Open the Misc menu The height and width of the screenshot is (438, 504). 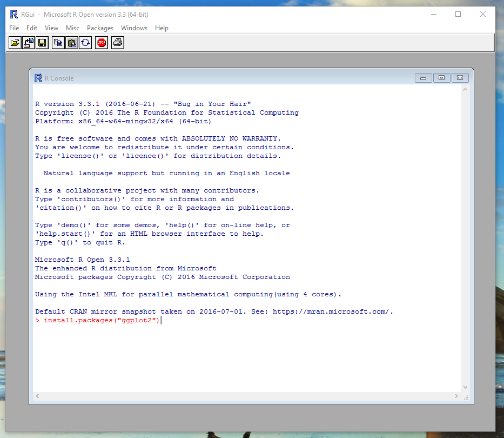72,28
